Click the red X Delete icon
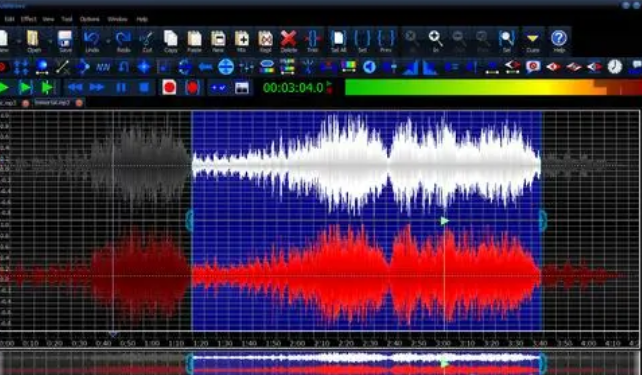This screenshot has width=642, height=375. point(289,39)
